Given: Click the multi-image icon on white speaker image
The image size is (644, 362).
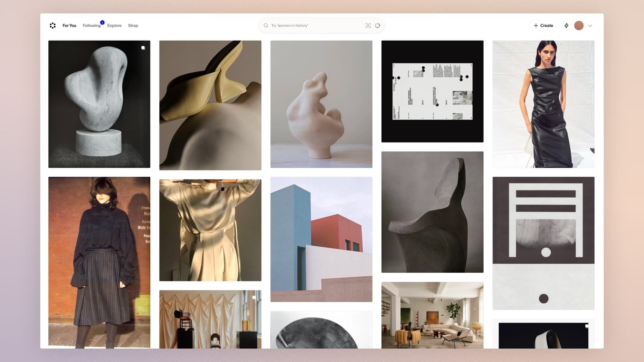Looking at the screenshot, I should [587, 326].
